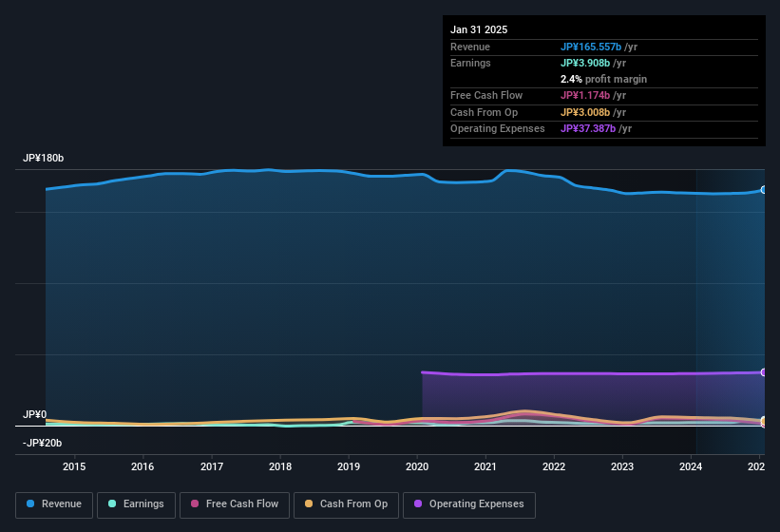The image size is (780, 532).
Task: Toggle the Earnings legend button
Action: coord(136,505)
